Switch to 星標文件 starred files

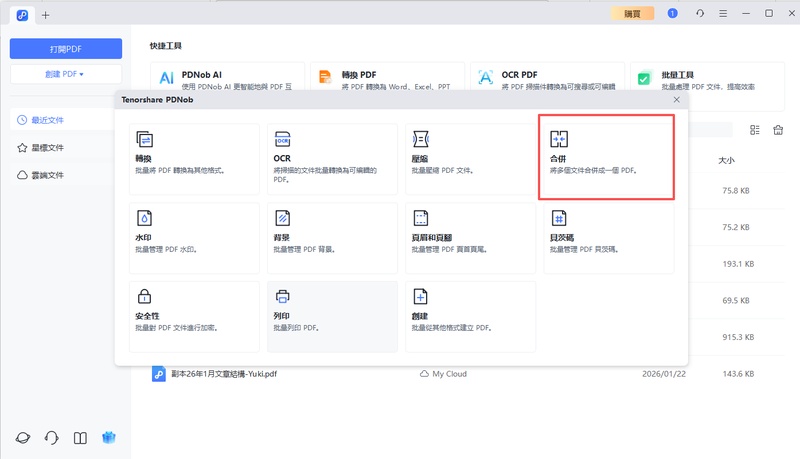(x=46, y=147)
